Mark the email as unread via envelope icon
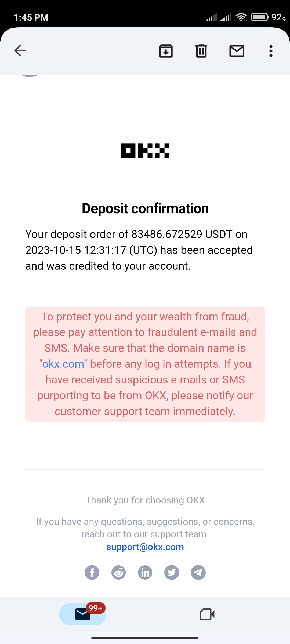This screenshot has height=644, width=290. [237, 51]
